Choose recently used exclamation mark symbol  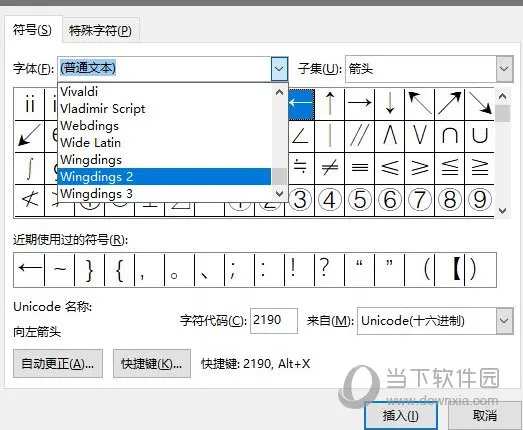click(300, 270)
